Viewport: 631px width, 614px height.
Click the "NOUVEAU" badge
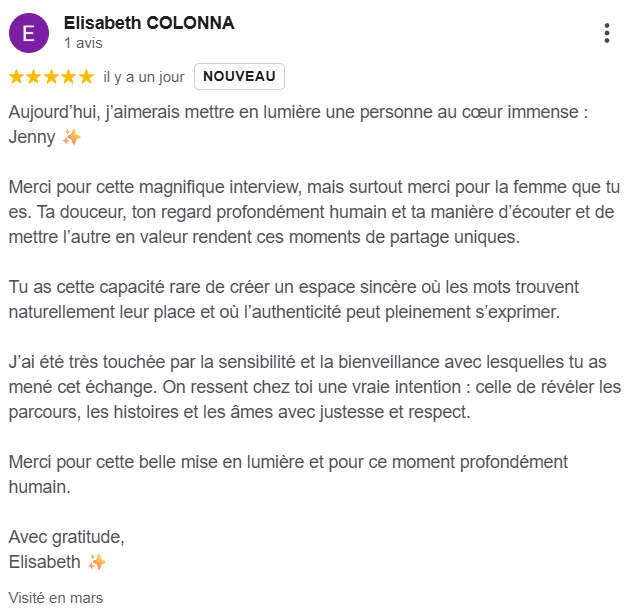[x=239, y=77]
